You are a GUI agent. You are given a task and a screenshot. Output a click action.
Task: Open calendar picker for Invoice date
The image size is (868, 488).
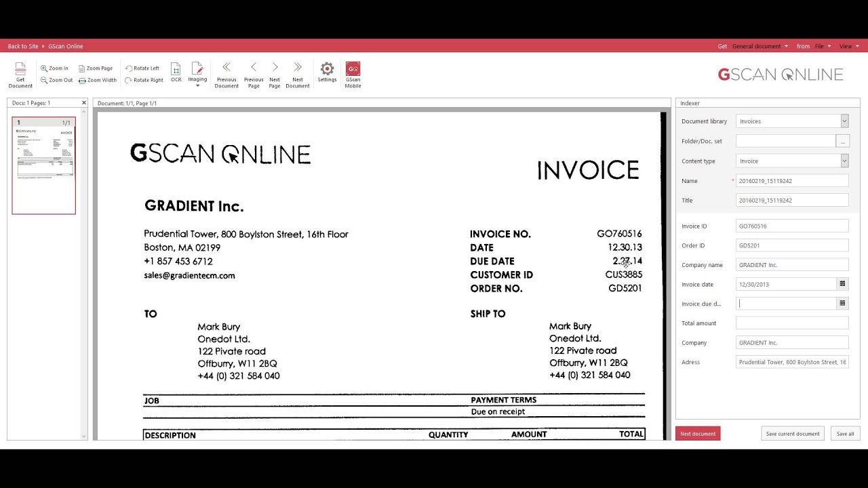point(842,284)
